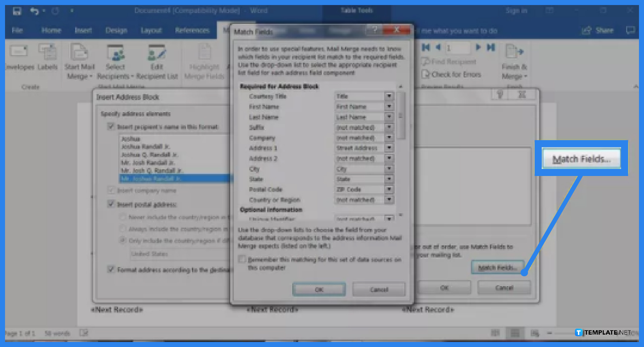Viewport: 644px width, 347px height.
Task: Switch to the References tab
Action: coord(192,31)
